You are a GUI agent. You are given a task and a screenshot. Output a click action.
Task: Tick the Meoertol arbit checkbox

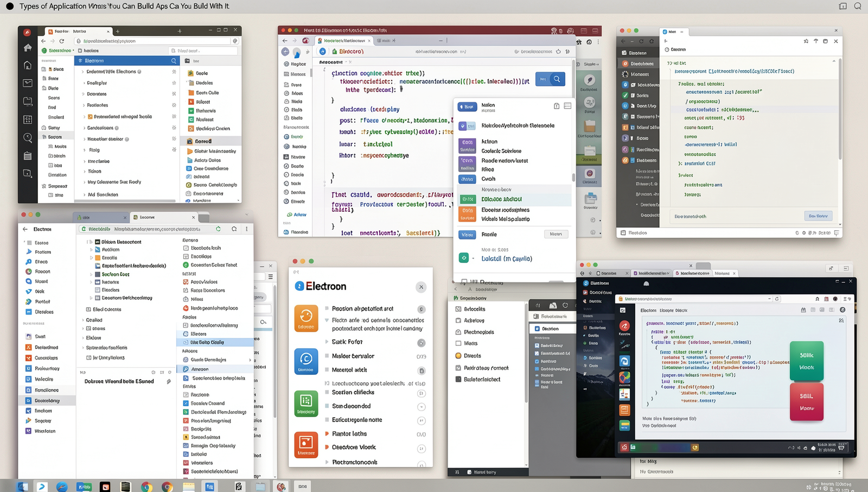point(327,370)
